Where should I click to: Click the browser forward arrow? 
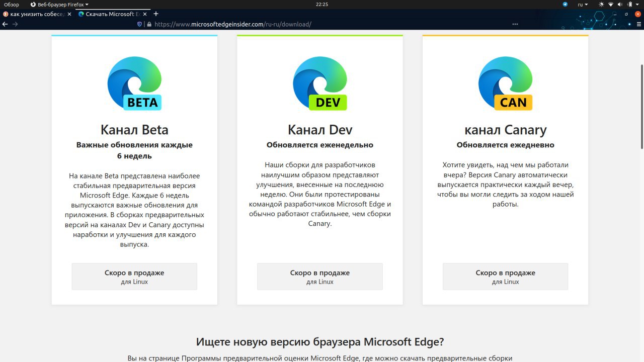[x=15, y=24]
